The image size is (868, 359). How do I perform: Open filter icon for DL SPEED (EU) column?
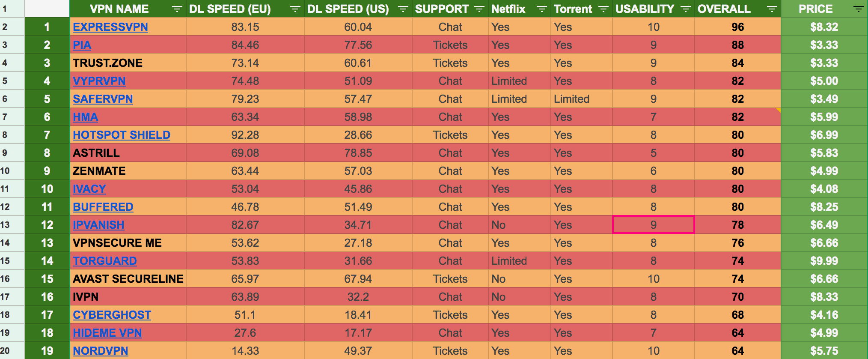click(295, 9)
